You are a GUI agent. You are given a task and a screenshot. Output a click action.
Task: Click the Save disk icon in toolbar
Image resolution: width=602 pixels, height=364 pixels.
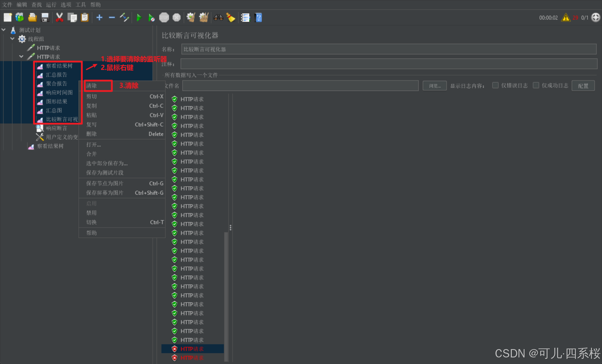pos(45,18)
